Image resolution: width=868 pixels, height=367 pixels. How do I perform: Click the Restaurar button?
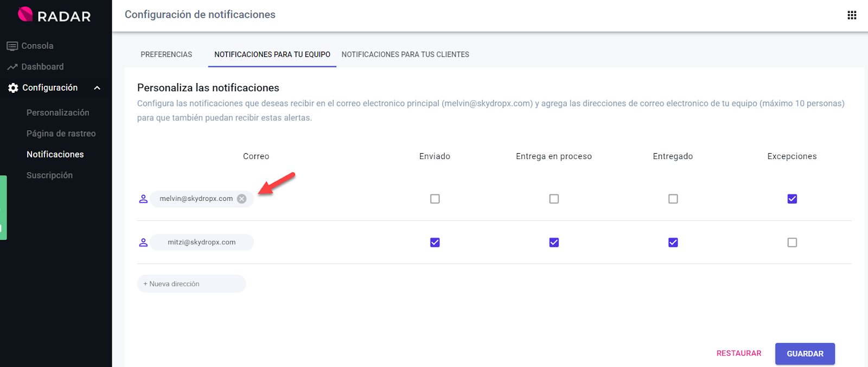pos(738,353)
